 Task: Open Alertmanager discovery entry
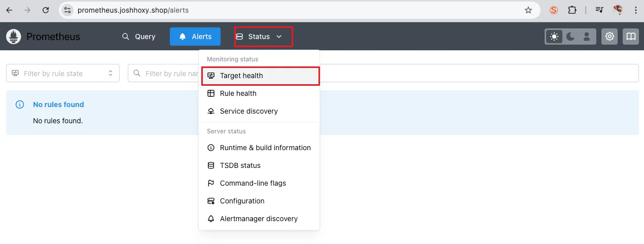click(x=259, y=219)
